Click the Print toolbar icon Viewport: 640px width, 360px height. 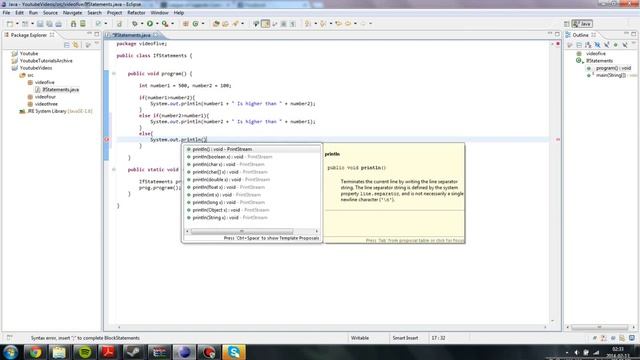(x=58, y=24)
